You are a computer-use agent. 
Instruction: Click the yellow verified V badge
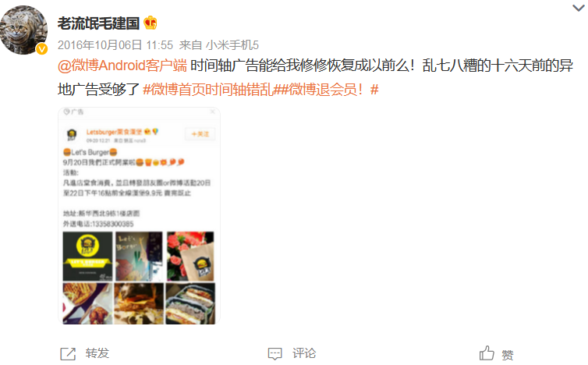(x=41, y=49)
